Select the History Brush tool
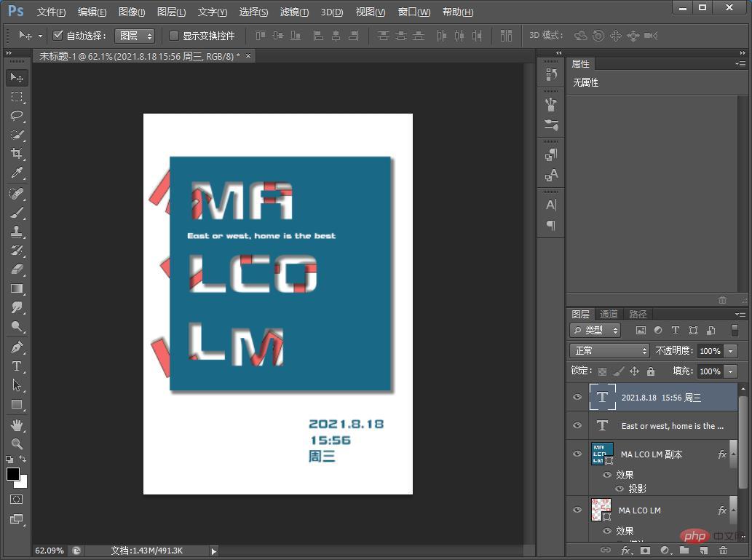Screen dimensions: 752x560 pyautogui.click(x=17, y=251)
